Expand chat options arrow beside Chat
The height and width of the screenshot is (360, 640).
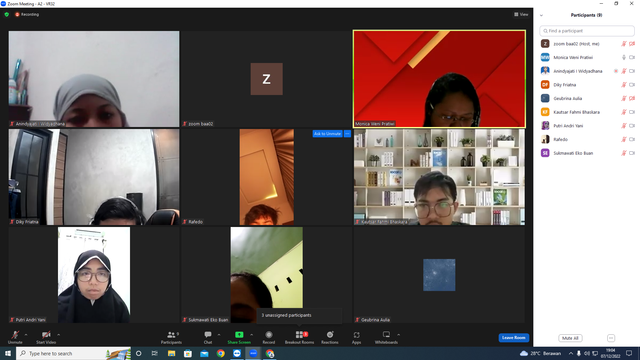coord(219,335)
